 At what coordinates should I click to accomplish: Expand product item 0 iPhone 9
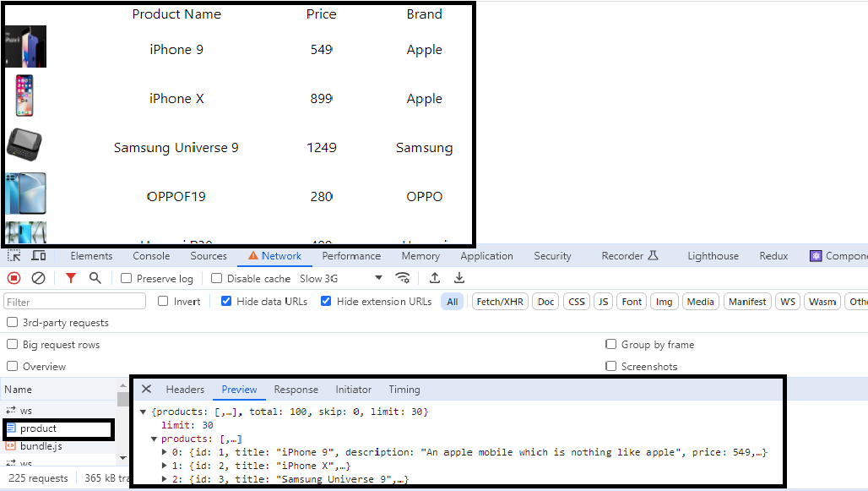pyautogui.click(x=165, y=452)
